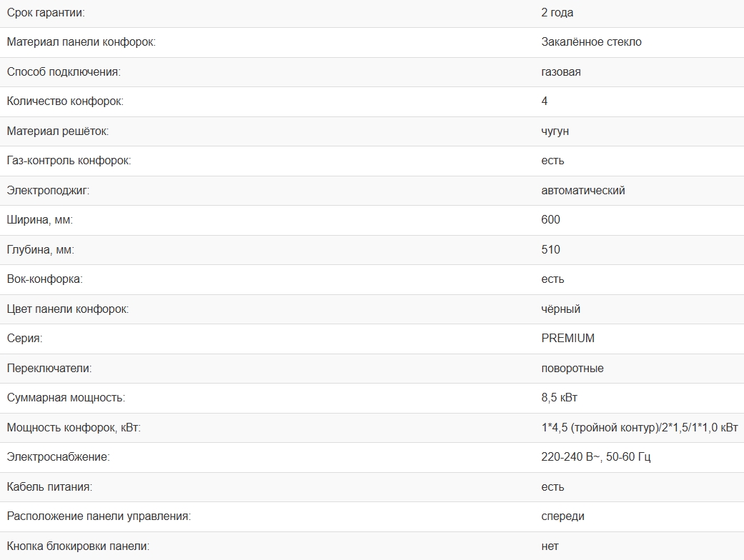This screenshot has height=560, width=744.
Task: Click the 'Количество конфорок:' label
Action: click(x=65, y=101)
